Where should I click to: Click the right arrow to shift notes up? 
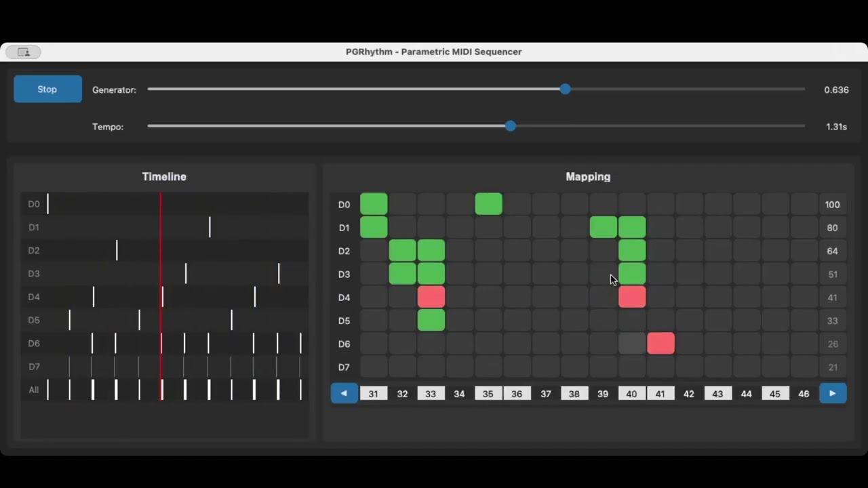pyautogui.click(x=833, y=393)
